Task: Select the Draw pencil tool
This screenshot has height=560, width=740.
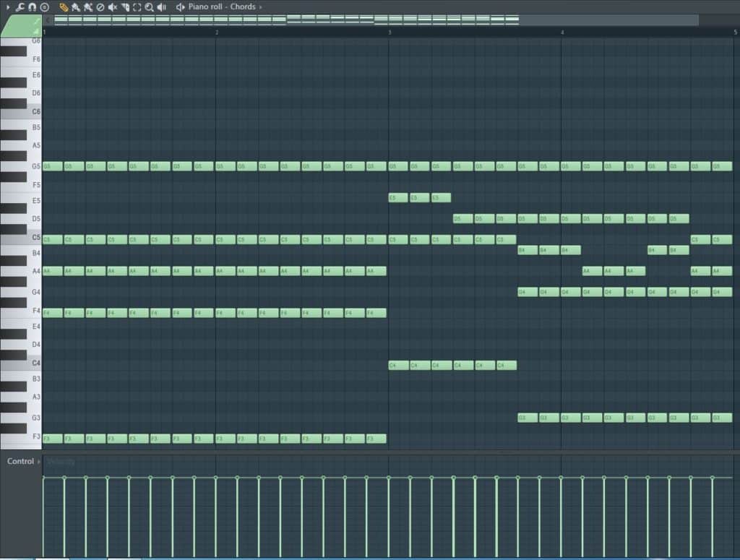Action: point(64,7)
